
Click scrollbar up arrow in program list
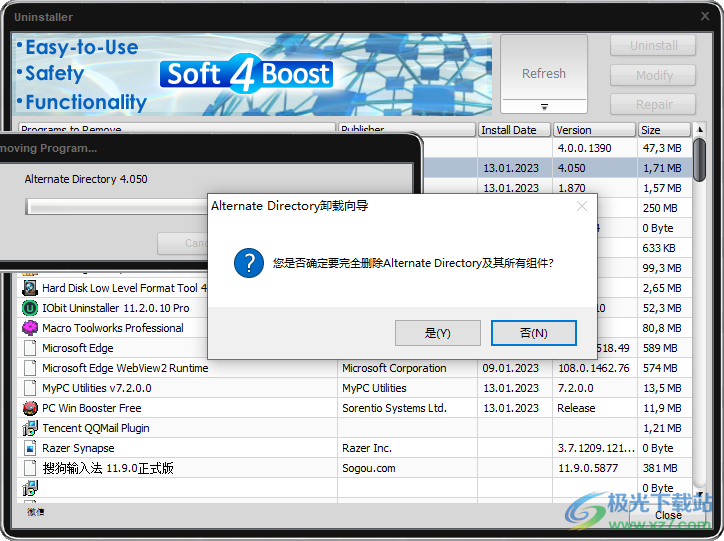(700, 130)
